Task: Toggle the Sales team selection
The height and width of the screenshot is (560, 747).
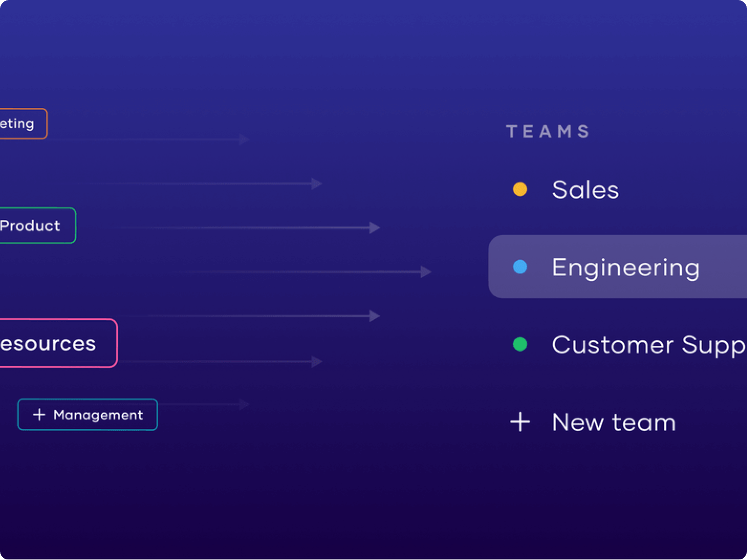Action: (x=585, y=189)
